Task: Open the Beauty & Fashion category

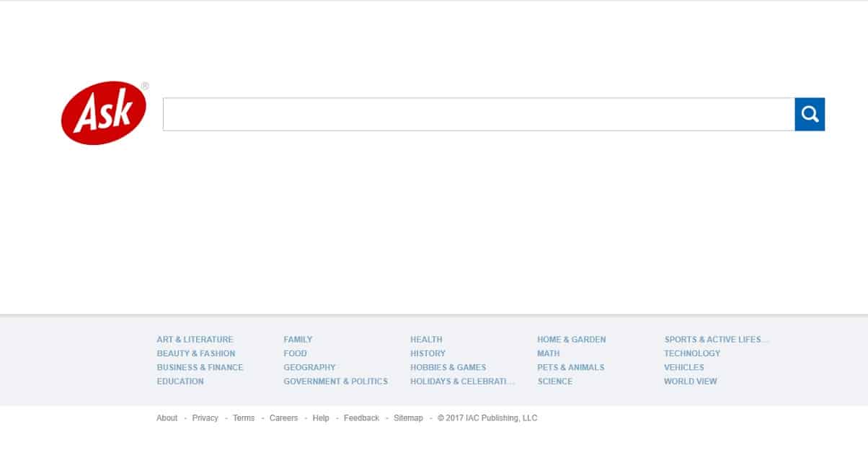Action: click(x=196, y=353)
